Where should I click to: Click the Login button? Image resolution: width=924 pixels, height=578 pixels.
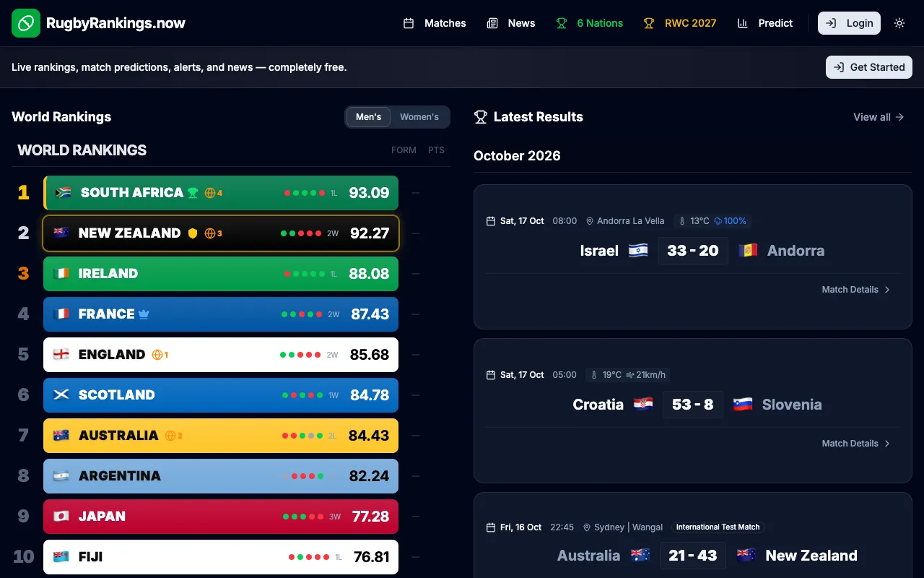(849, 23)
